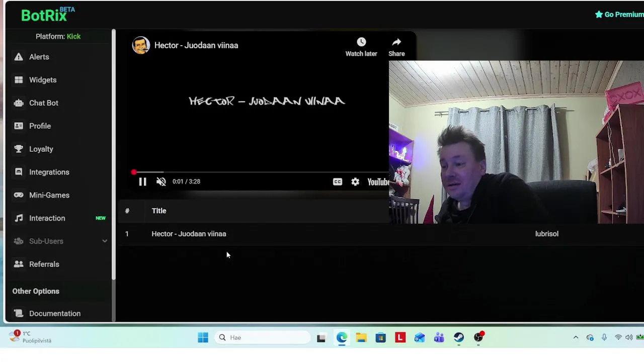Image resolution: width=644 pixels, height=362 pixels.
Task: Click the BotRix logo
Action: point(48,15)
